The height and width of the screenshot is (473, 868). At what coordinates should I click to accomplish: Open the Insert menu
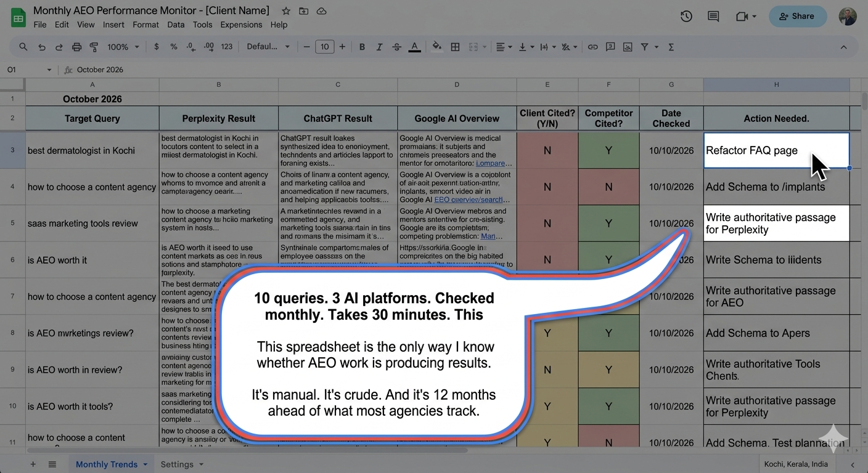[113, 25]
